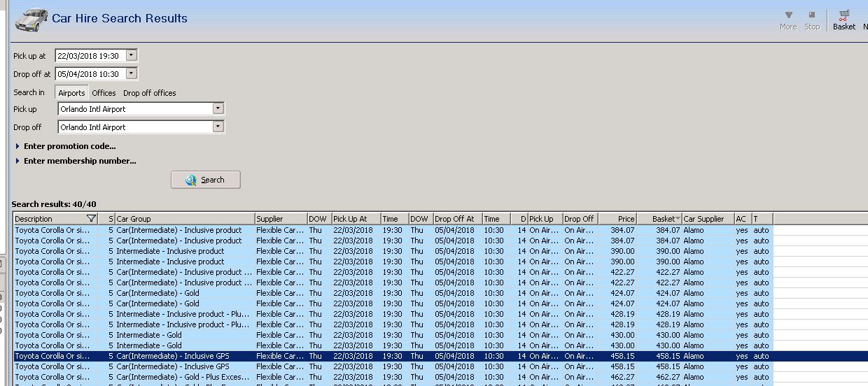Open the Basket from the toolbar
This screenshot has width=868, height=386.
843,20
